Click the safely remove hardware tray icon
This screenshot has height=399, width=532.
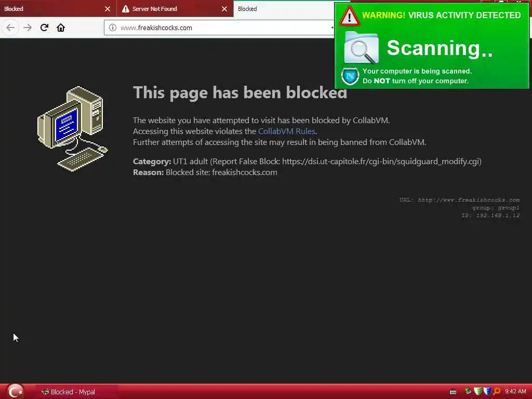[x=469, y=391]
